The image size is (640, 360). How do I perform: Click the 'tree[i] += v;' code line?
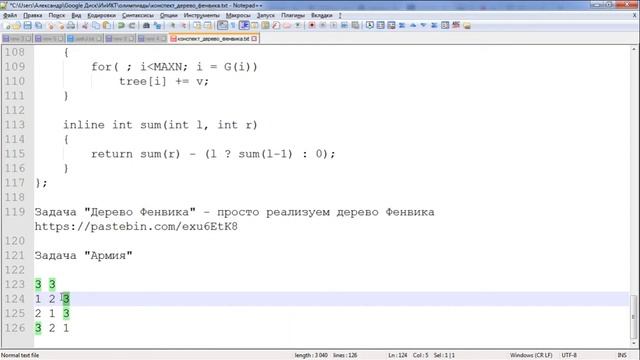164,81
